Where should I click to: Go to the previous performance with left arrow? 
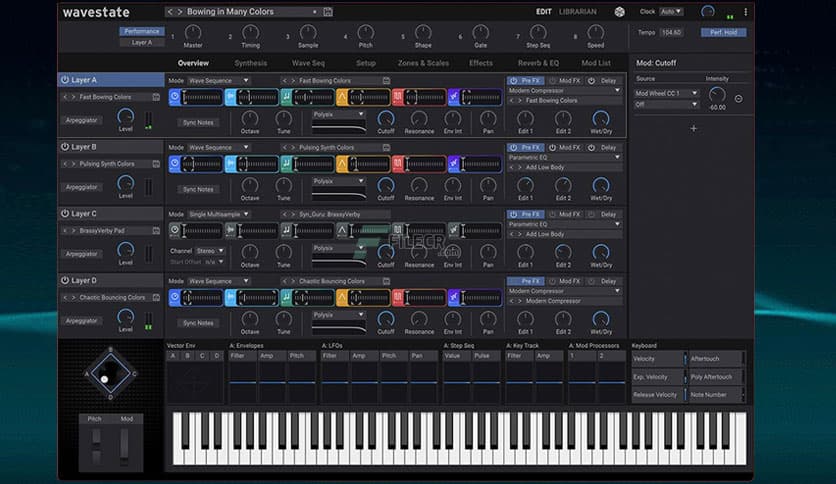coord(170,12)
